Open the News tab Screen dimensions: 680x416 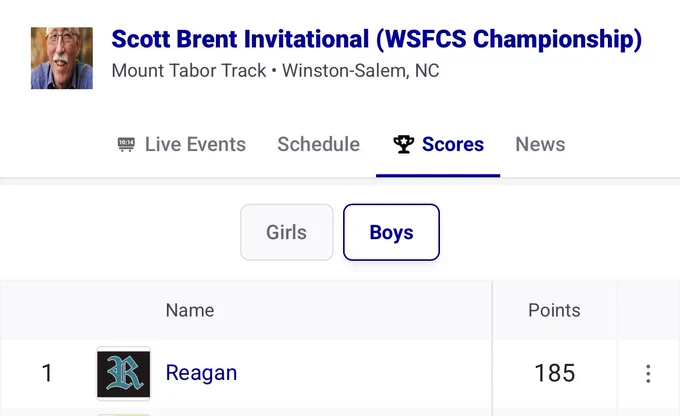click(x=540, y=144)
